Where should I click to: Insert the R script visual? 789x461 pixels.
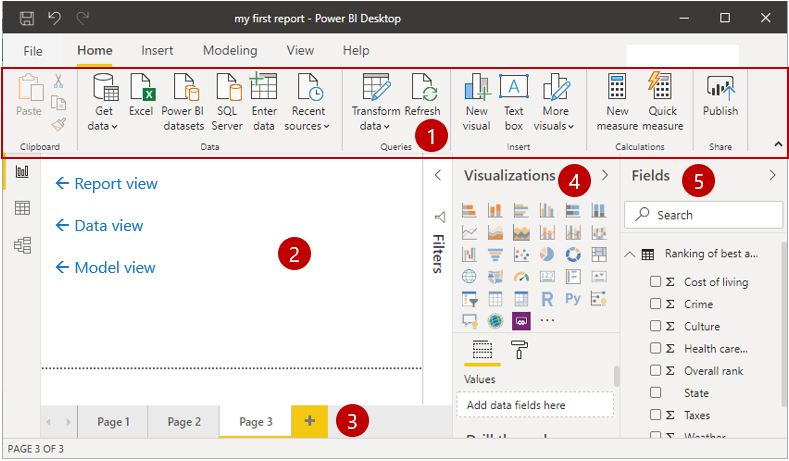[547, 299]
